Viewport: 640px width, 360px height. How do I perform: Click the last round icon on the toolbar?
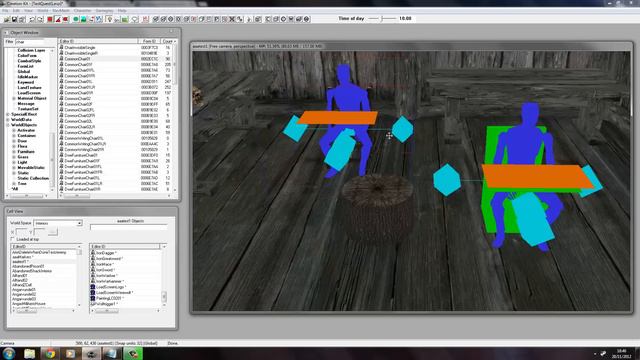pos(307,19)
